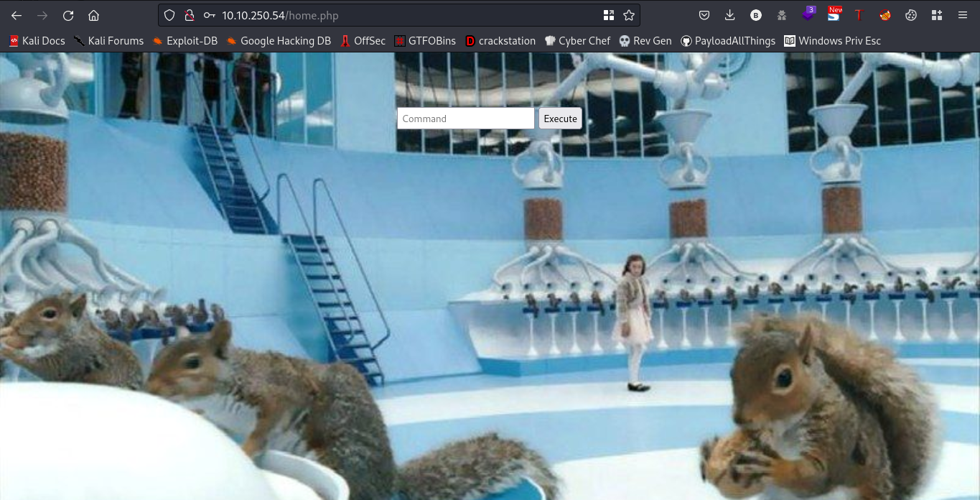
Task: Click the saved login key icon
Action: (209, 15)
